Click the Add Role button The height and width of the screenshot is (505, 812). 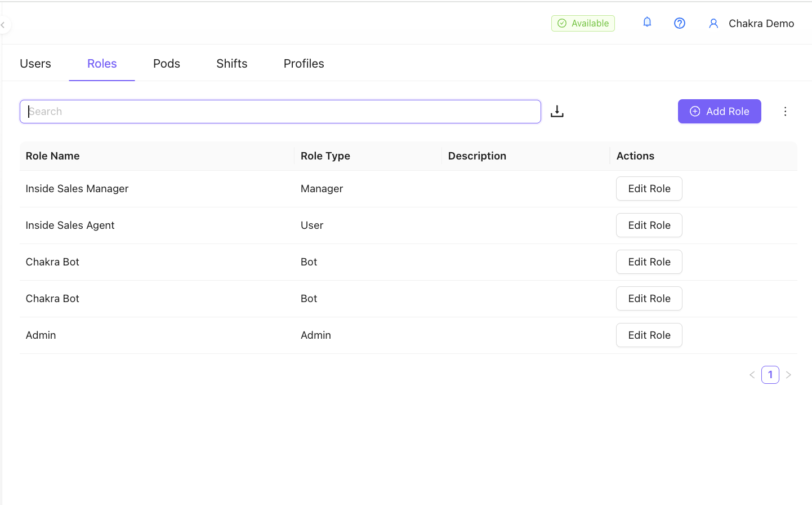coord(720,112)
